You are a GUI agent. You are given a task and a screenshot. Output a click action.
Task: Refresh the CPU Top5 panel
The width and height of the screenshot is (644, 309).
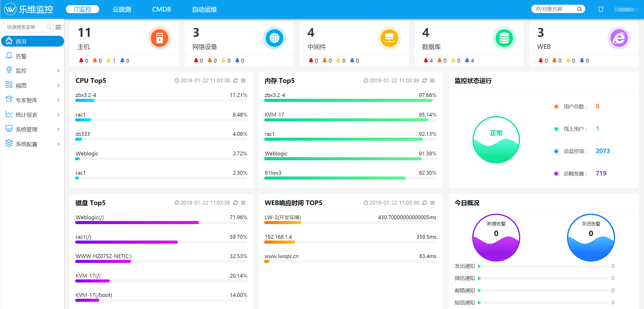tap(235, 81)
